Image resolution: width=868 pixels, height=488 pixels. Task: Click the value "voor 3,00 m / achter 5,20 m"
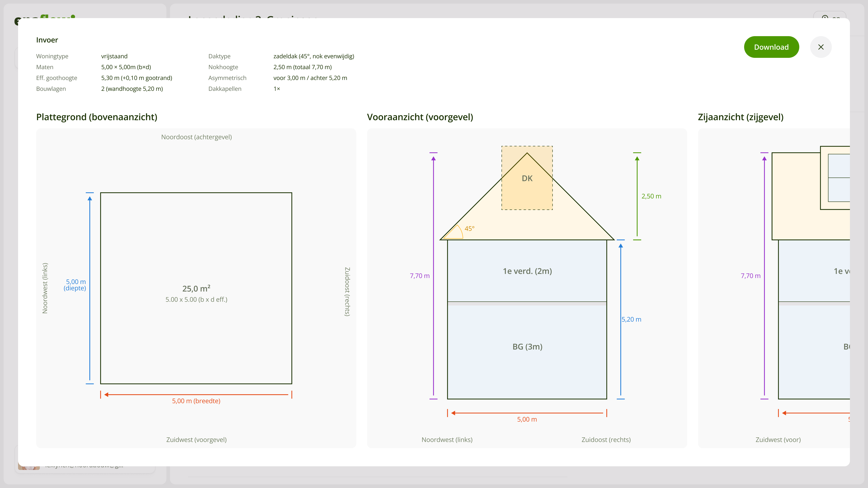pyautogui.click(x=310, y=78)
